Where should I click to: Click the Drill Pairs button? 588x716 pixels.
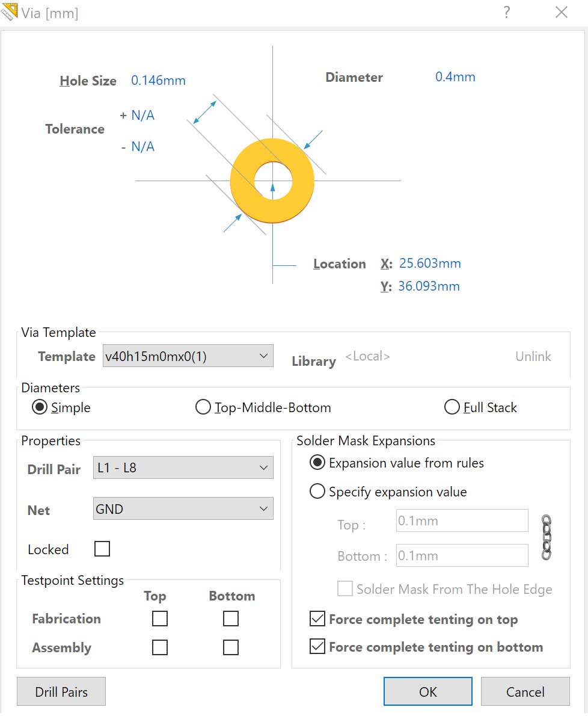pos(61,691)
